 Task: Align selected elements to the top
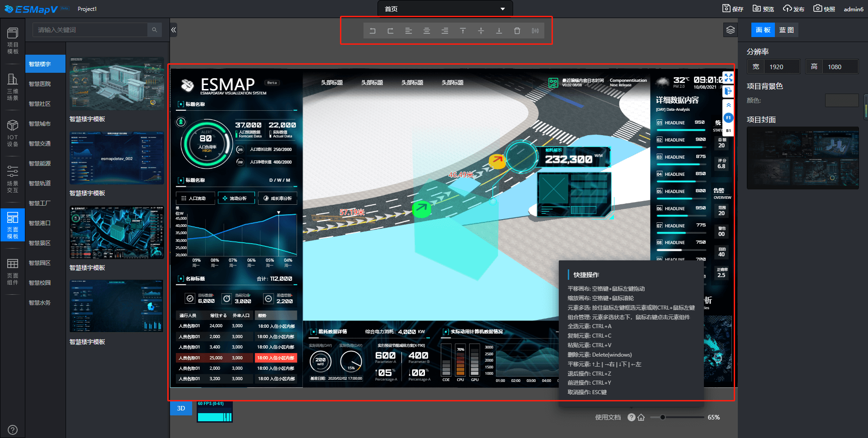click(x=463, y=31)
